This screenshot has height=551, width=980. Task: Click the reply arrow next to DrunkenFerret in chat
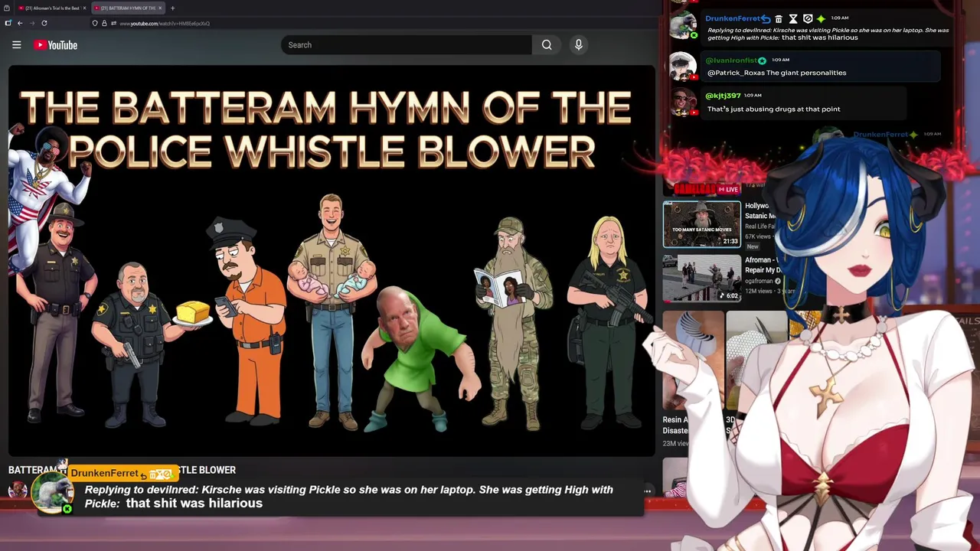click(766, 18)
